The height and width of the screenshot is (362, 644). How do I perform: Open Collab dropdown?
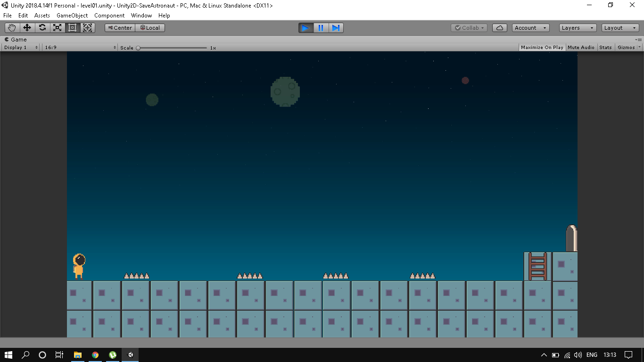coord(469,28)
